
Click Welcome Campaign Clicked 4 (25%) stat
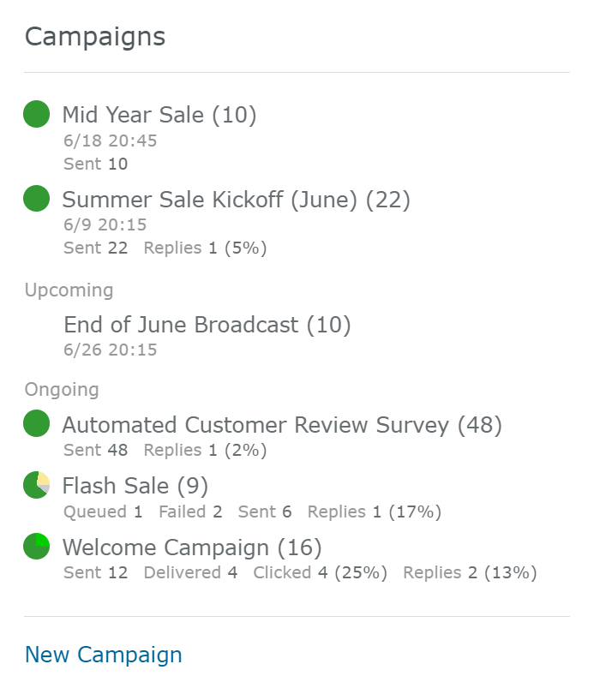321,573
